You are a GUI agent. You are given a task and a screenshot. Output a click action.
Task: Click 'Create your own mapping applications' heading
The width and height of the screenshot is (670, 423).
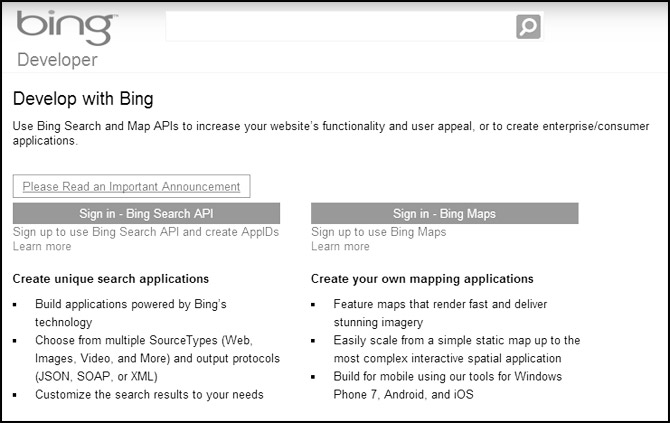(422, 279)
